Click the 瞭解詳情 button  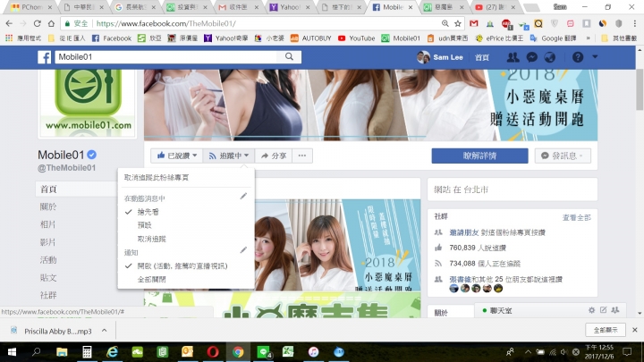[x=479, y=156]
